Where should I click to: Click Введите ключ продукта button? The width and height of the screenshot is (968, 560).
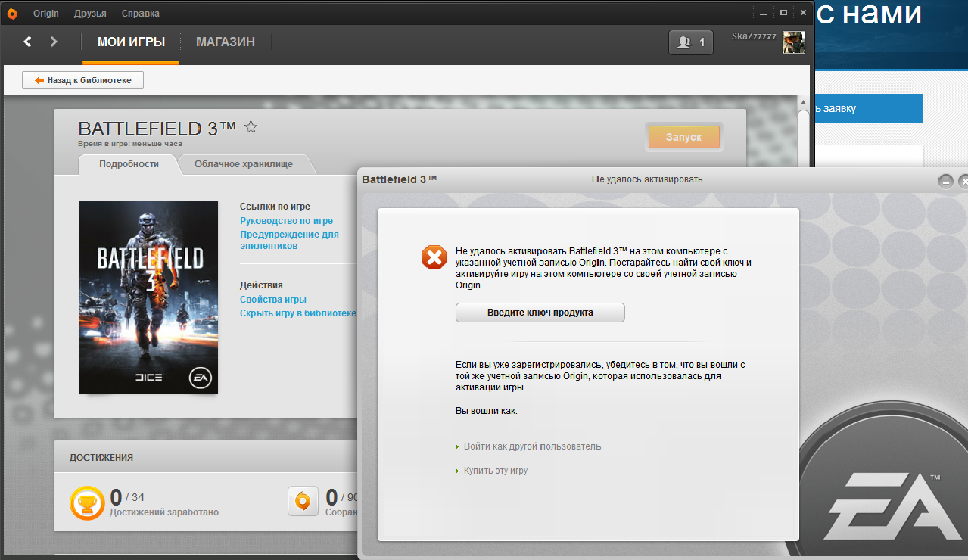540,313
